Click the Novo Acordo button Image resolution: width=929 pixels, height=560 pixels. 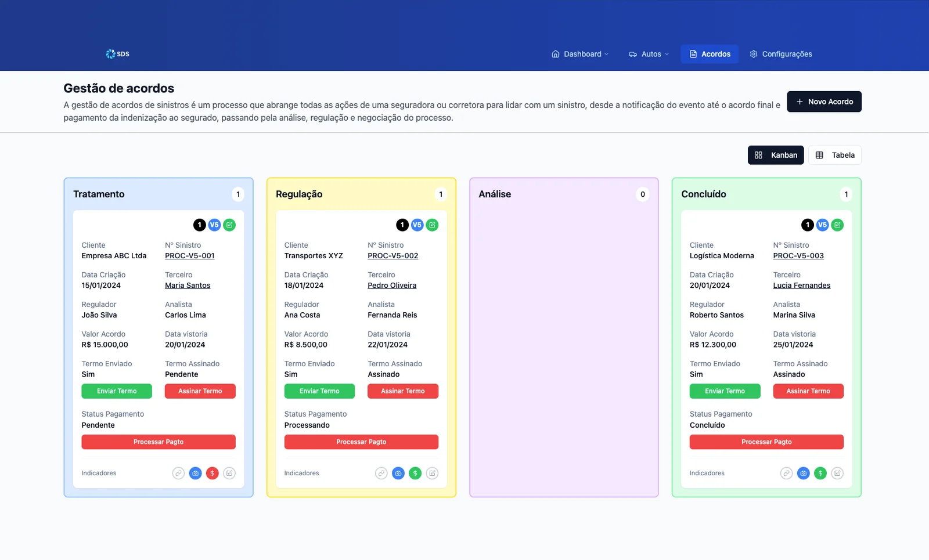[824, 102]
